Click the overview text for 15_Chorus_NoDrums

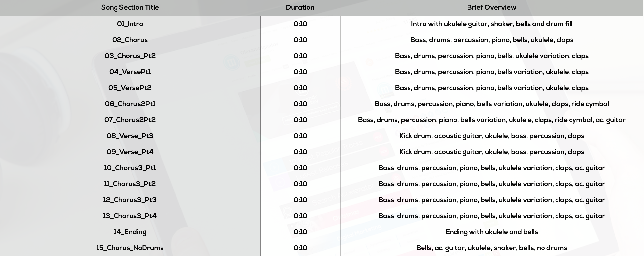(492, 248)
